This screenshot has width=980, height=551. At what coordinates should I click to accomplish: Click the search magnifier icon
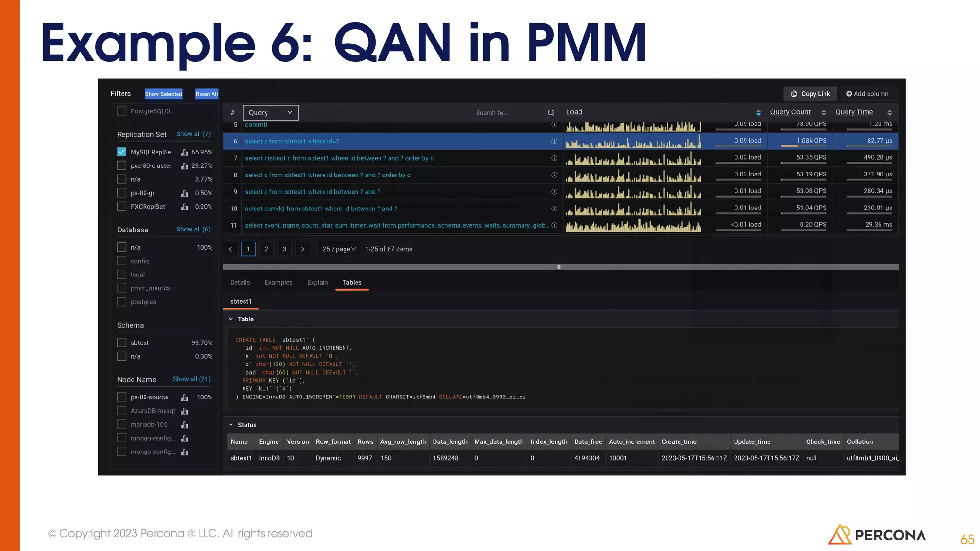point(551,113)
